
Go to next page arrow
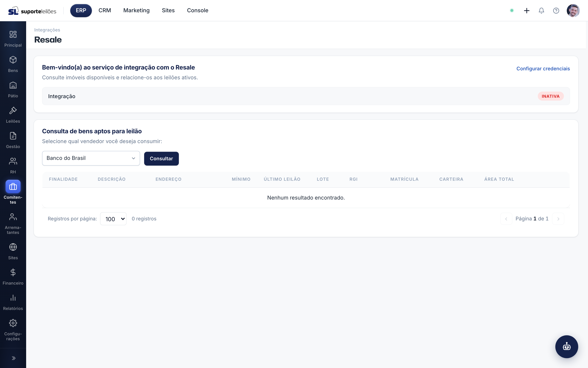(558, 219)
